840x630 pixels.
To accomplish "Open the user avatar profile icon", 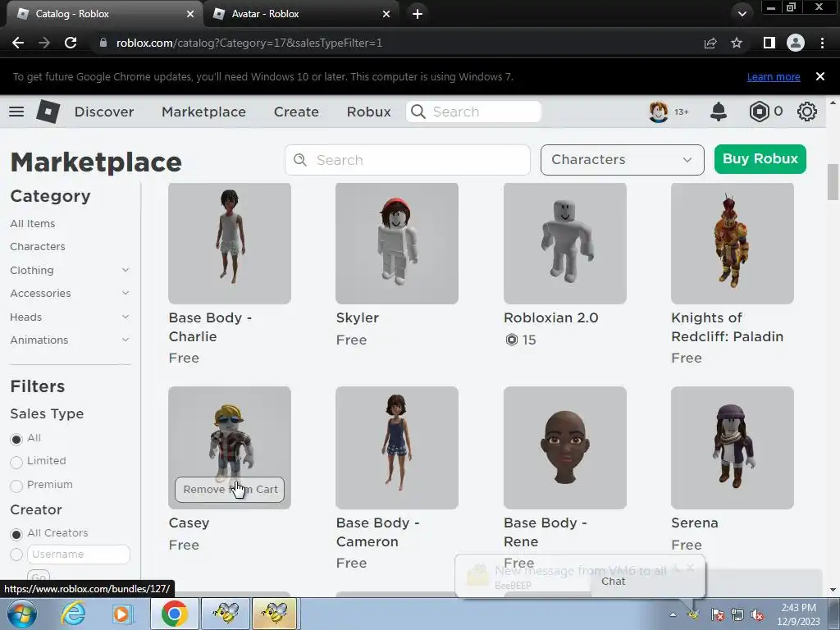I will click(x=659, y=112).
